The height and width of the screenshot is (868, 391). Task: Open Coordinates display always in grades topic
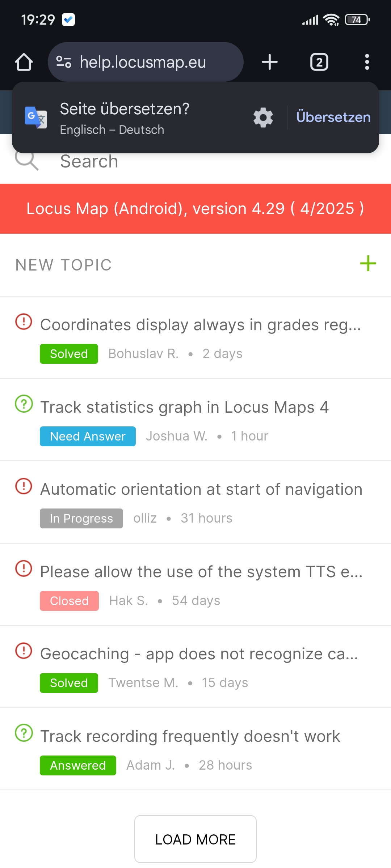coord(200,325)
